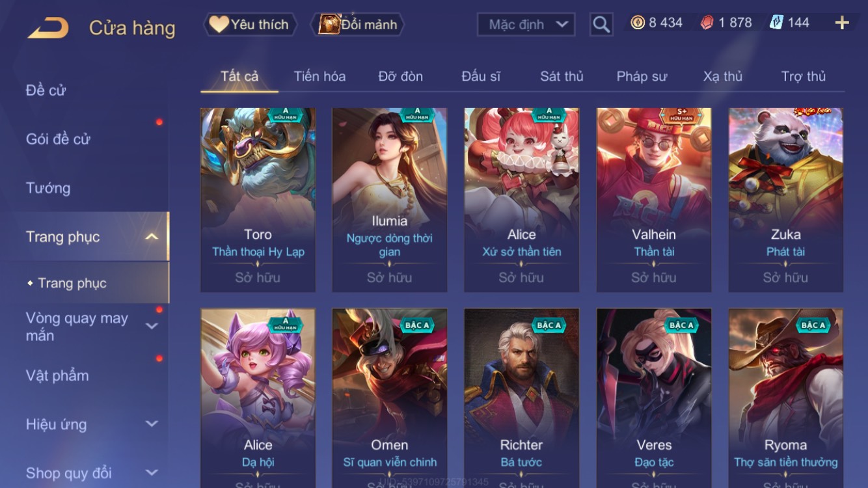Expand the Vòng quay may mắn section
Image resolution: width=868 pixels, height=488 pixels.
point(152,326)
